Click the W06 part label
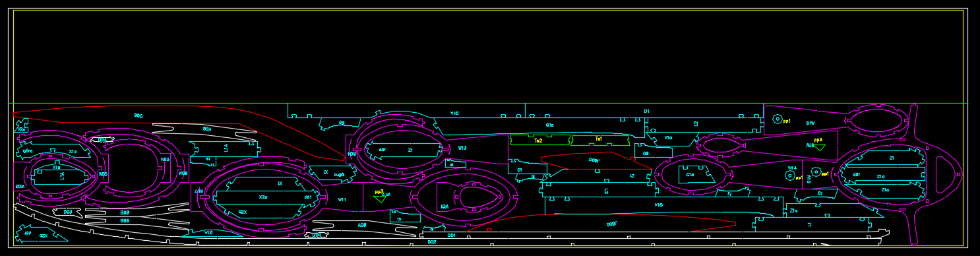The width and height of the screenshot is (980, 256). [x=183, y=174]
